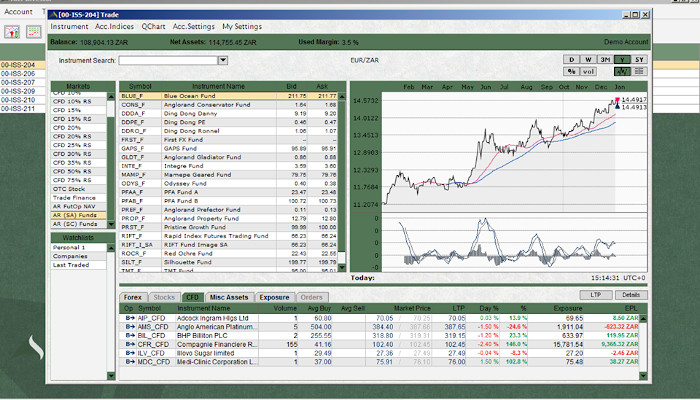
Task: Open the Instrument Search dropdown arrow
Action: point(222,60)
